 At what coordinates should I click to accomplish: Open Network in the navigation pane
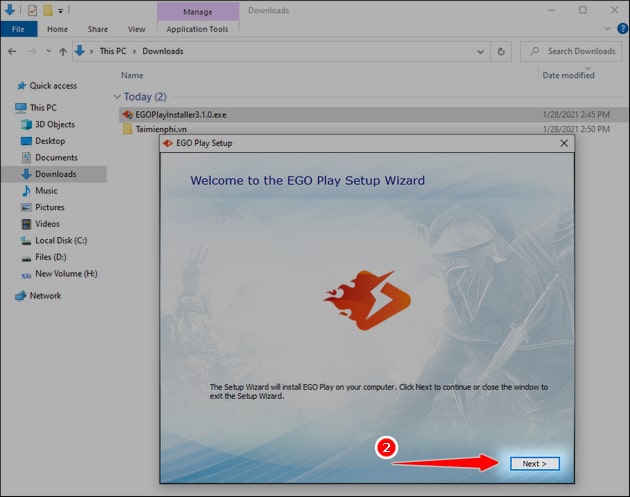click(x=45, y=295)
